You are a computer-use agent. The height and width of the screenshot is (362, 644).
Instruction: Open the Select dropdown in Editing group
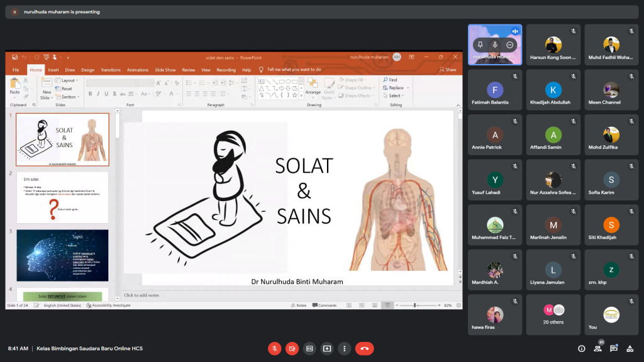click(395, 96)
